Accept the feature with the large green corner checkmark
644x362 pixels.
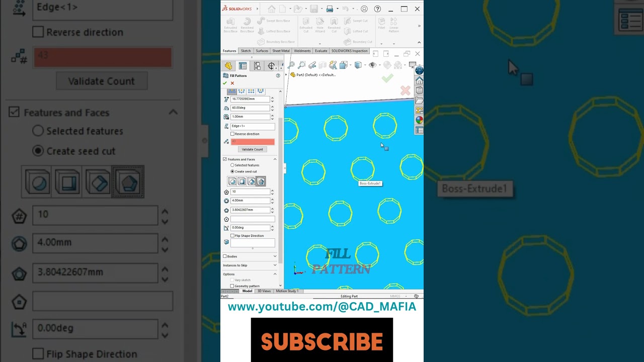coord(387,78)
